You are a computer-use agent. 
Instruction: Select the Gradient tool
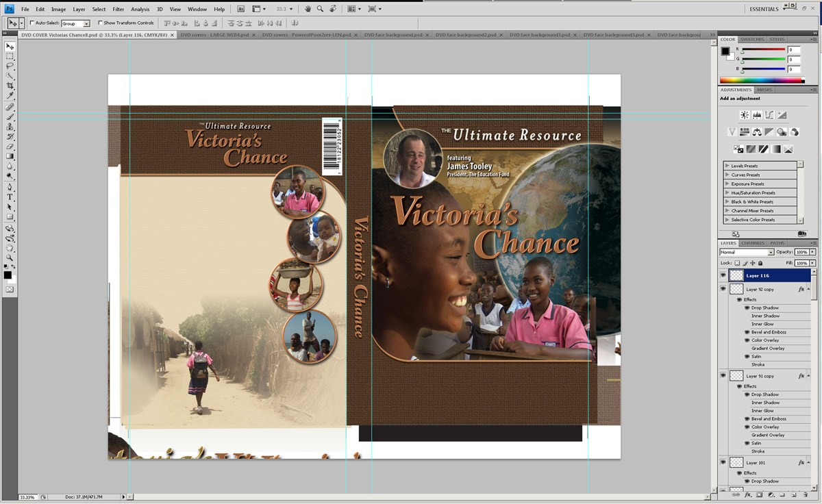(10, 156)
